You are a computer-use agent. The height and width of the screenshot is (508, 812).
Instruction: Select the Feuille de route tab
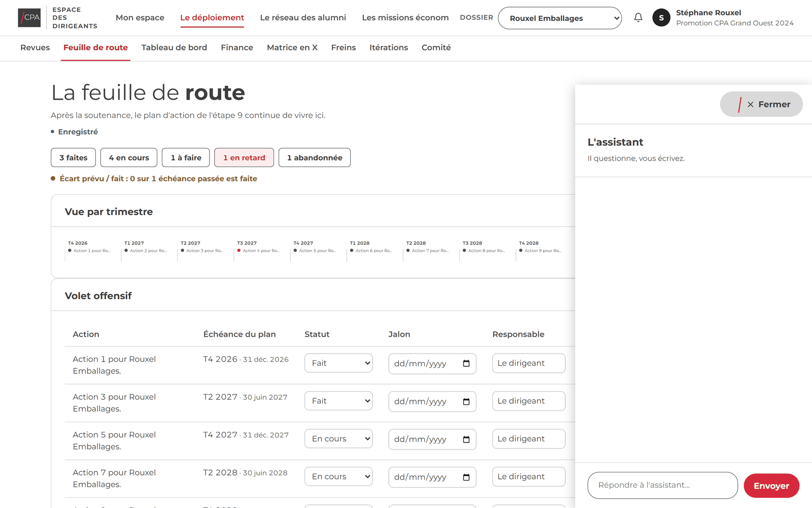(95, 48)
